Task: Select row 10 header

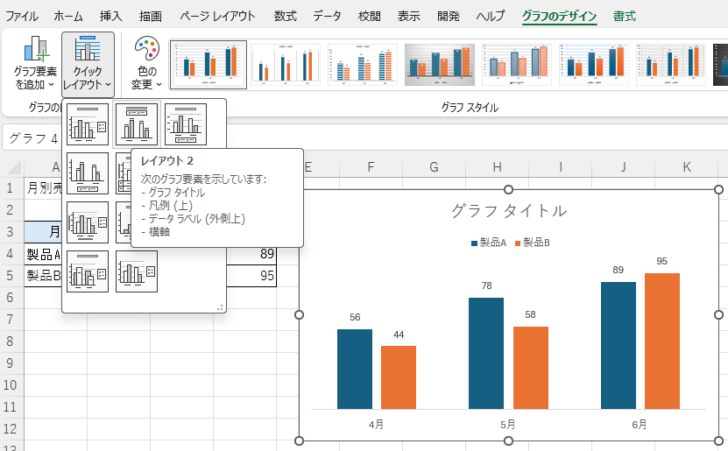Action: 10,385
